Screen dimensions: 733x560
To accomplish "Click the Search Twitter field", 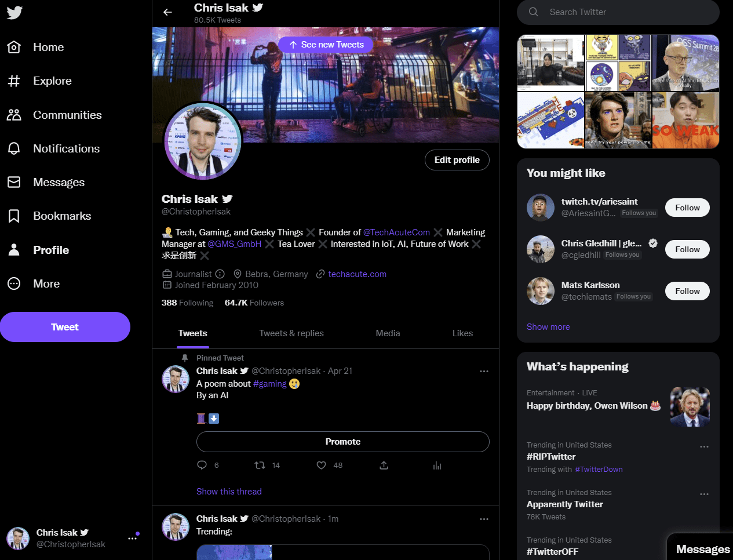I will pos(618,12).
